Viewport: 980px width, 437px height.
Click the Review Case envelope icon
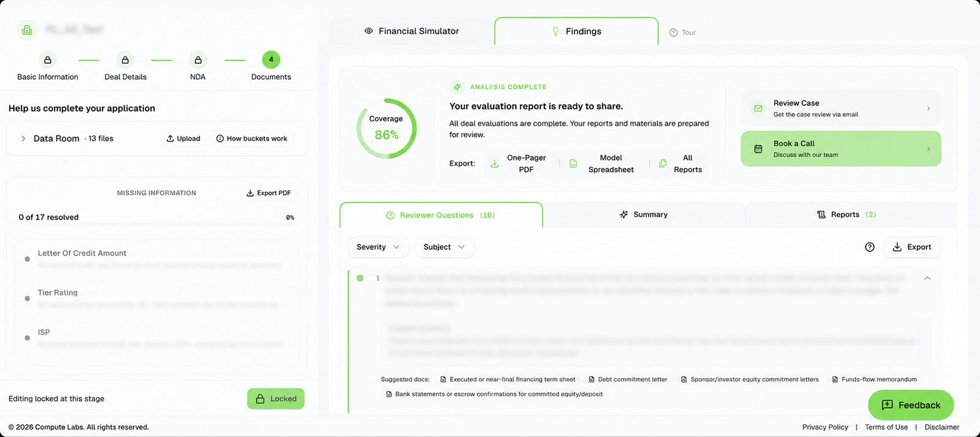(758, 108)
